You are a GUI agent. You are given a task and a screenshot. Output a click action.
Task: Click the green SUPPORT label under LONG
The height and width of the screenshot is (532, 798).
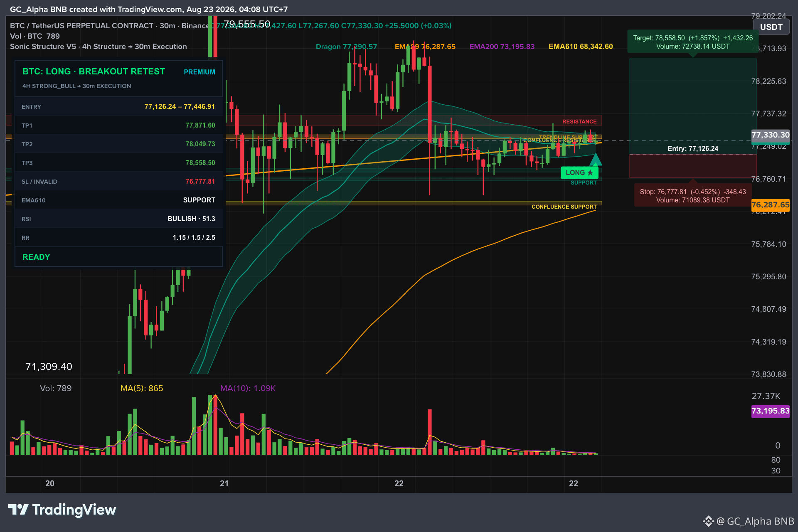[584, 183]
